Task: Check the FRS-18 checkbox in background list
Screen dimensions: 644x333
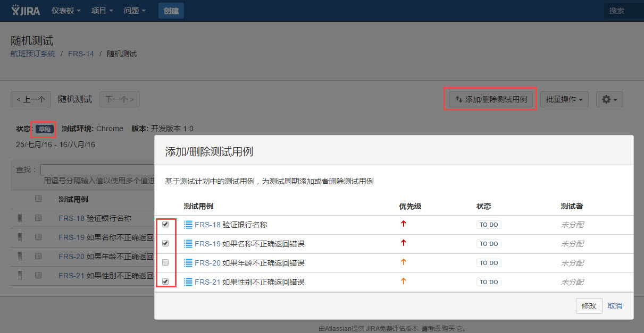Action: [38, 218]
